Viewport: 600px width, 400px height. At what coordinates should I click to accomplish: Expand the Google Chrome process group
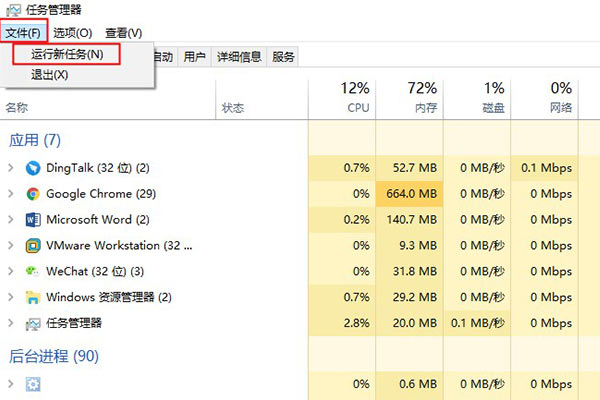[x=11, y=194]
